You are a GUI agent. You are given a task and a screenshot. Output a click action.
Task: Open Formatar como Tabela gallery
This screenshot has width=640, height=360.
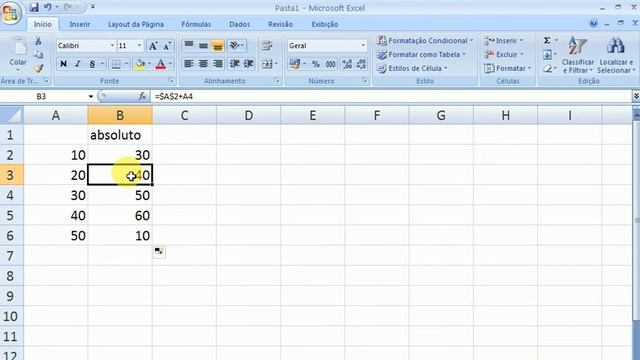420,54
